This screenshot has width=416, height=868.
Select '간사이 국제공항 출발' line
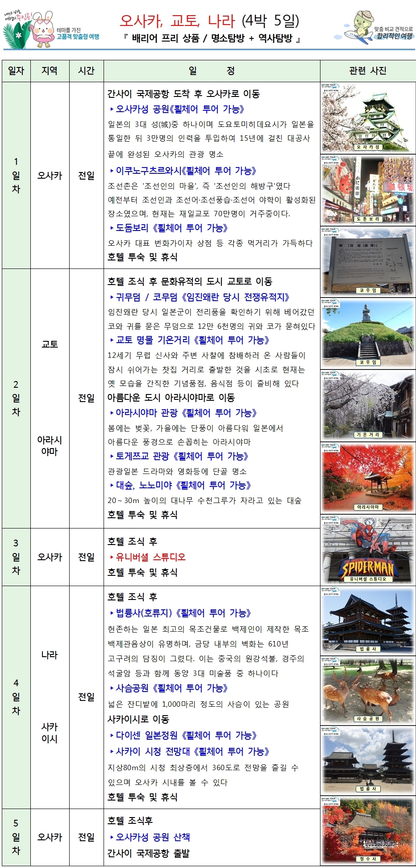point(149,853)
